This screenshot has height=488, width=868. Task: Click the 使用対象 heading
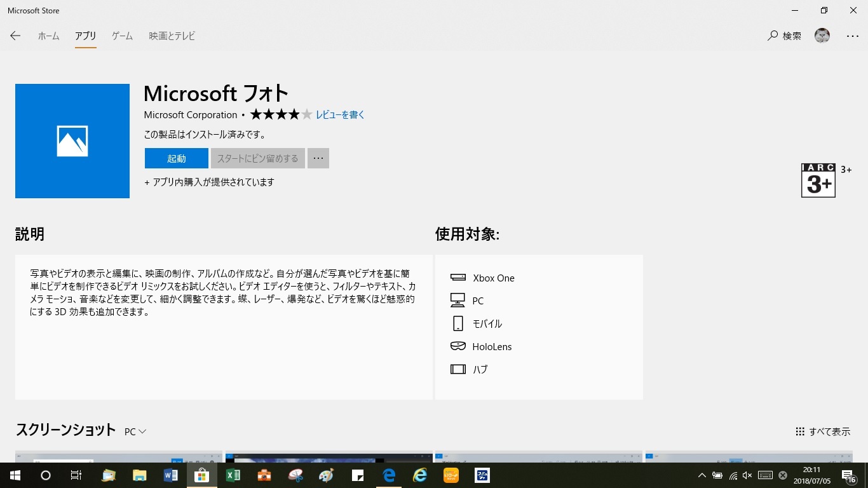[467, 234]
